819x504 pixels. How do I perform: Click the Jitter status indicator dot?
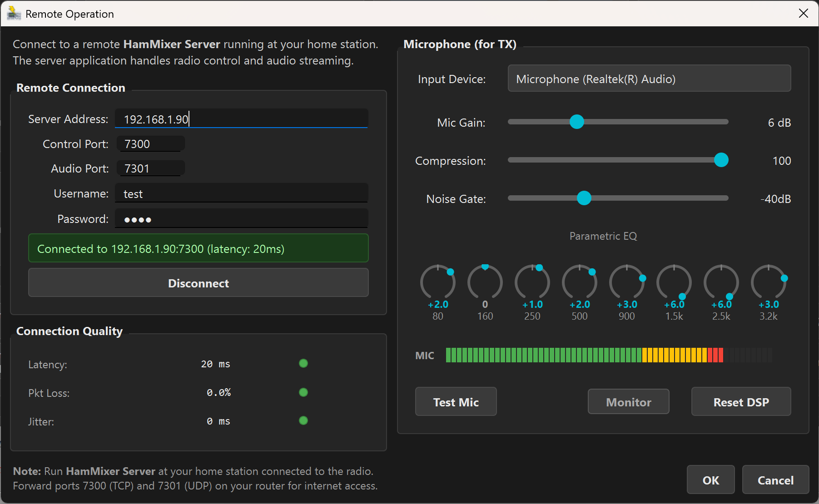pos(303,420)
